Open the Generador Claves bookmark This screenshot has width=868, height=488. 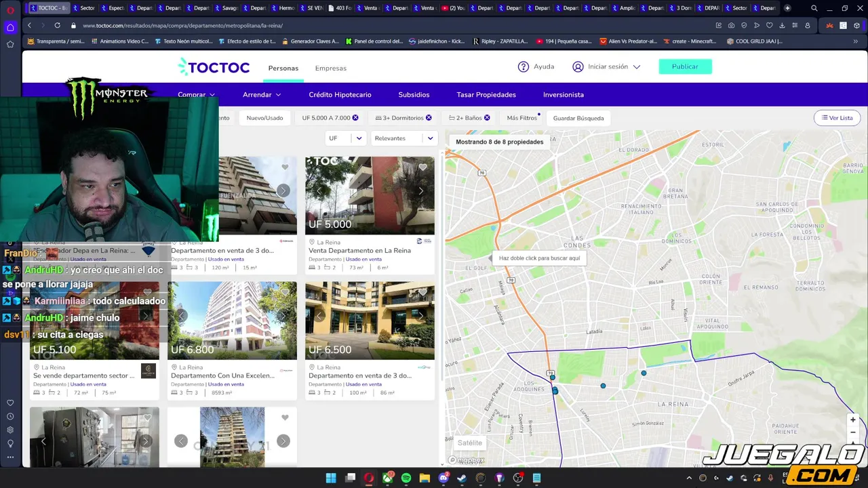310,41
